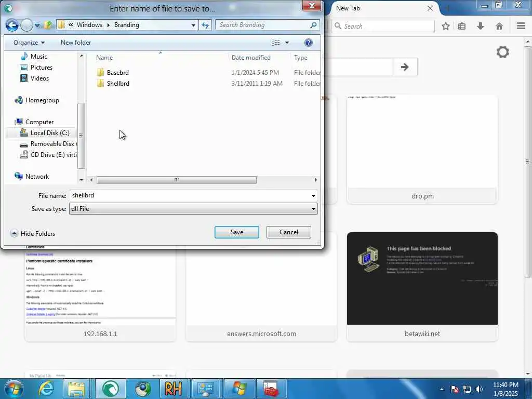Open recent locations dropdown arrow beside Forward

tap(37, 25)
